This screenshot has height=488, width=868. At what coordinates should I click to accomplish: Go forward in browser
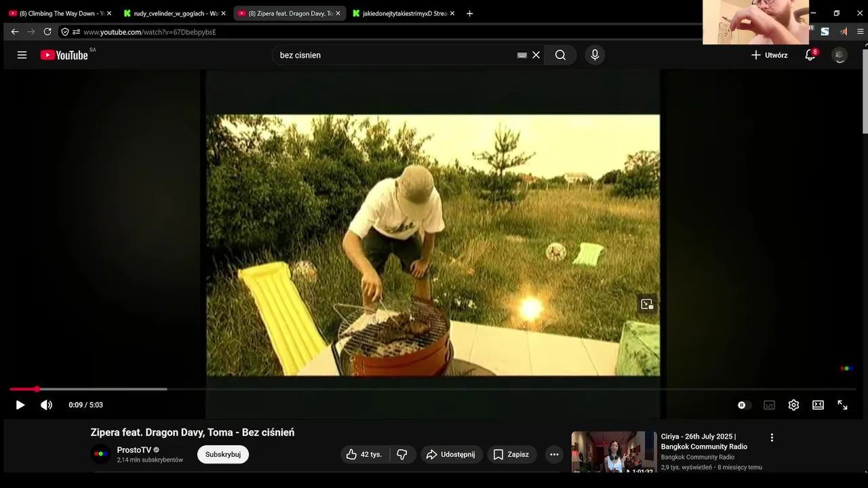point(31,32)
